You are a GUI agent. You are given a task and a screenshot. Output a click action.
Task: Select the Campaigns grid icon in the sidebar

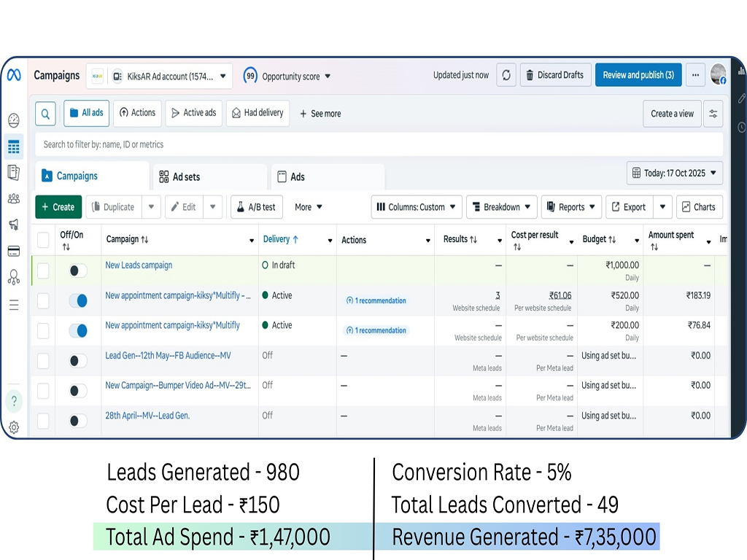13,147
